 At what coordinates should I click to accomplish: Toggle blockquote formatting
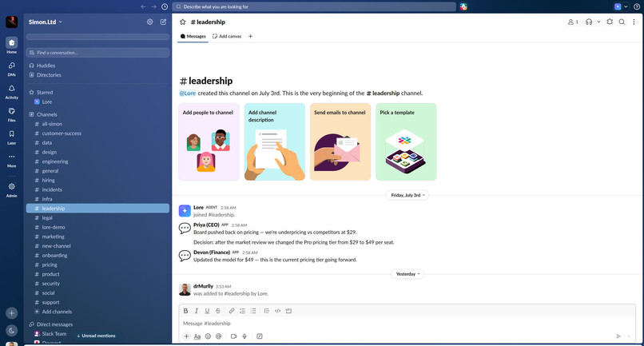tap(267, 311)
